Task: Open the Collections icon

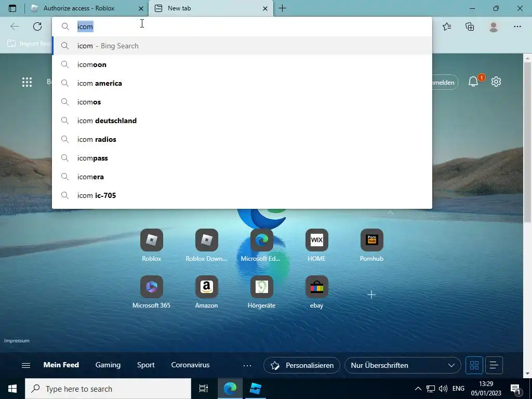Action: point(470,26)
